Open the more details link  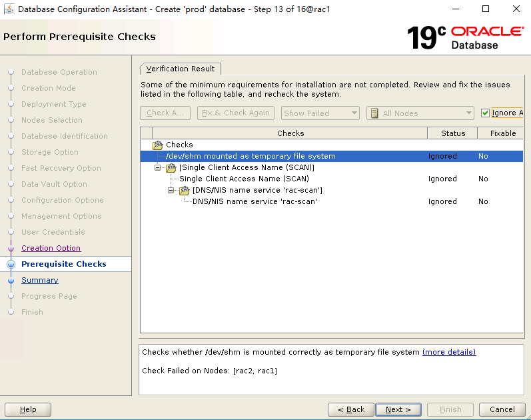[449, 352]
